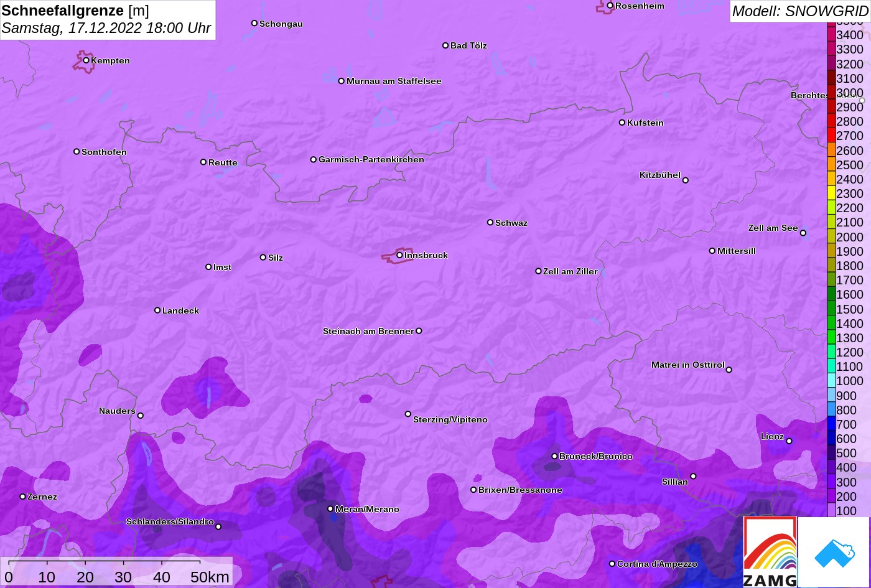Viewport: 871px width, 588px height.
Task: Select the Silz marker dot
Action: pyautogui.click(x=263, y=257)
